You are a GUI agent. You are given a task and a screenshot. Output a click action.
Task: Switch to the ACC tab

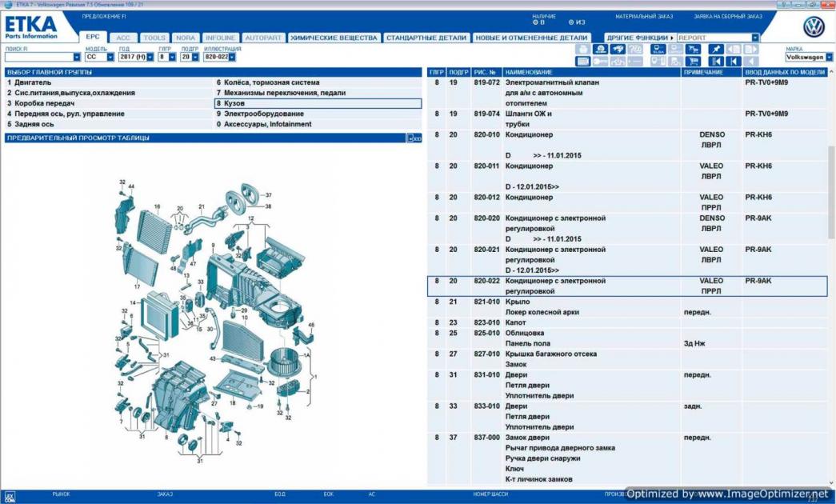point(123,38)
